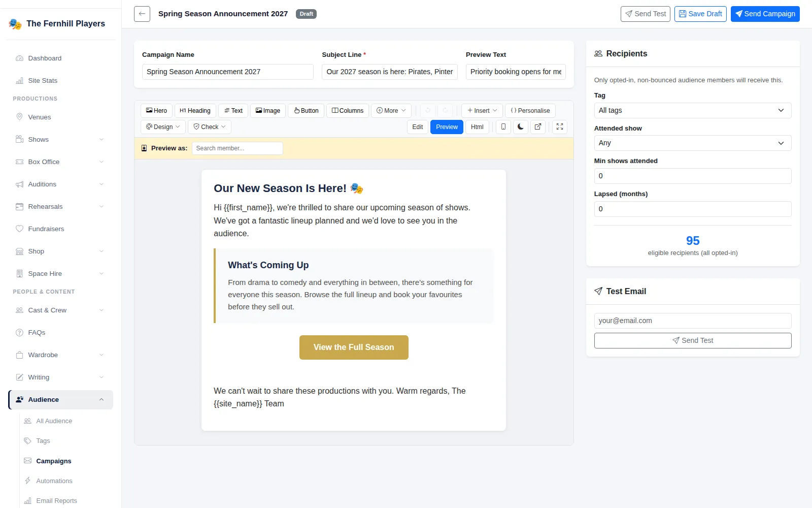Image resolution: width=812 pixels, height=508 pixels.
Task: Open the All tags dropdown
Action: [693, 110]
